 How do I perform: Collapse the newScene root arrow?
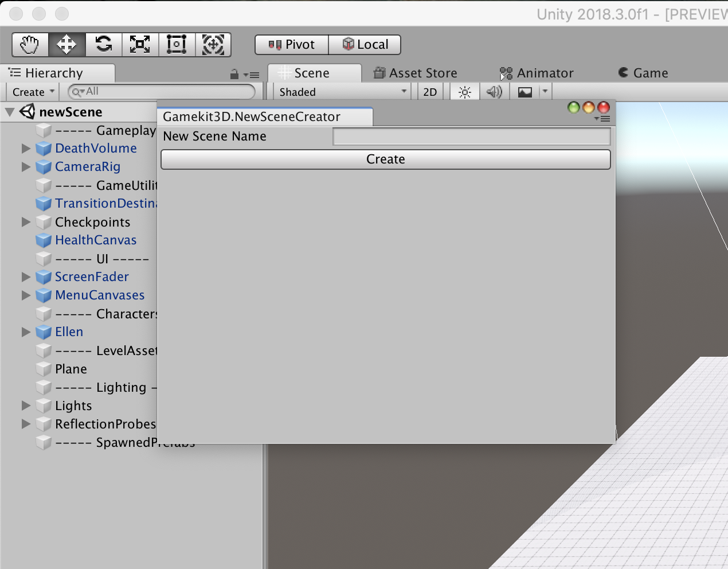10,112
